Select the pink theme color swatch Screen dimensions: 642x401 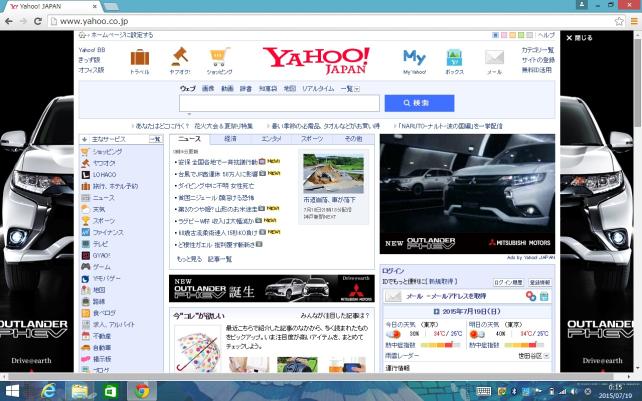[x=504, y=35]
